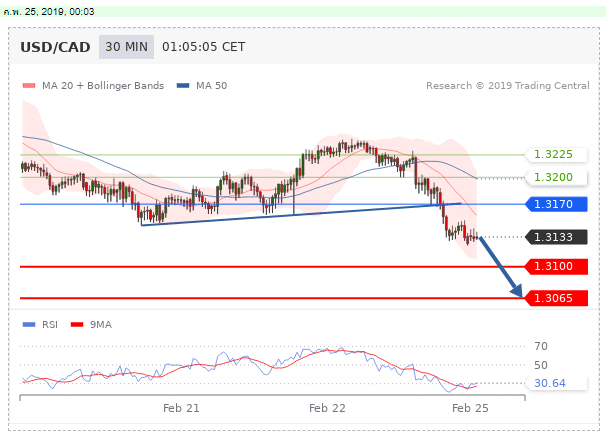The height and width of the screenshot is (440, 606).
Task: Click the RSI 50 level label
Action: [x=541, y=365]
